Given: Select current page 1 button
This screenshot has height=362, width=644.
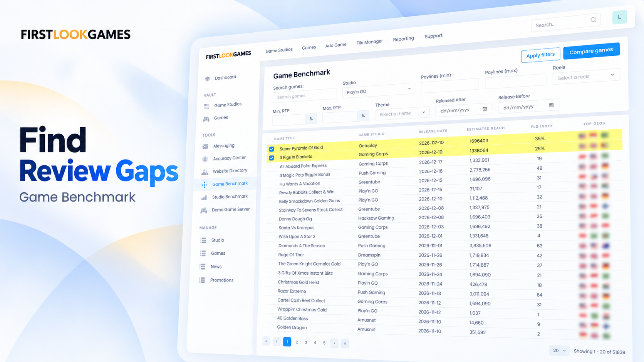Looking at the screenshot, I should [287, 342].
